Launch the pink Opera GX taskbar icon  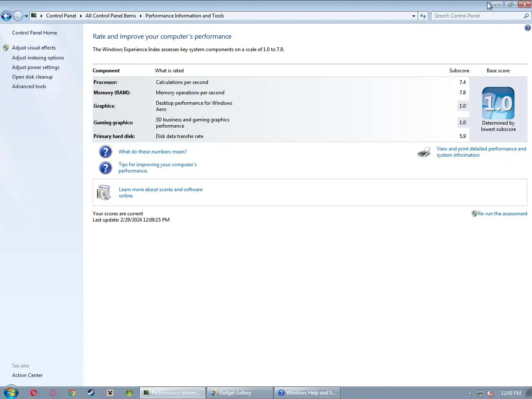point(53,393)
